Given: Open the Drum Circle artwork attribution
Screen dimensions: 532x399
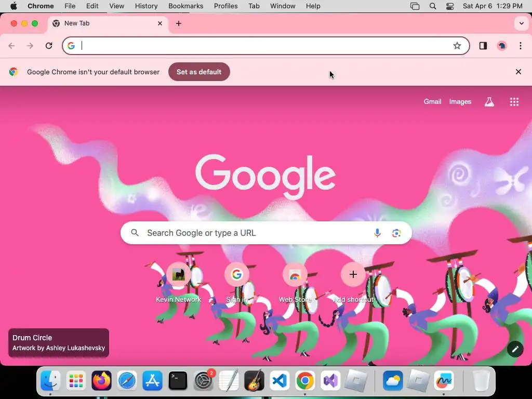Looking at the screenshot, I should coord(59,343).
